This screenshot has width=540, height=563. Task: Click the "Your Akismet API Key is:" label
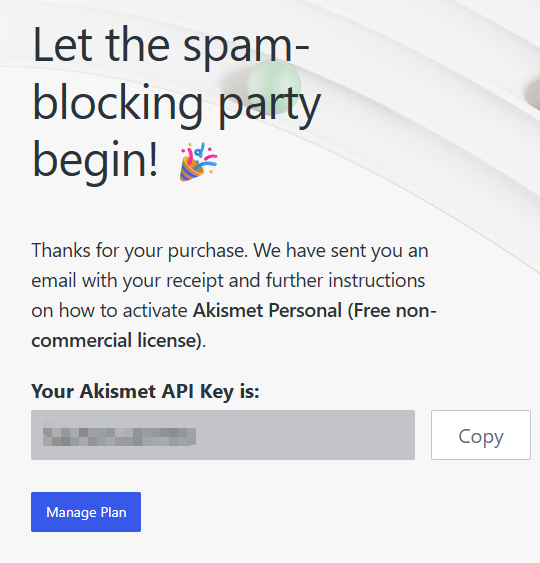tap(145, 391)
